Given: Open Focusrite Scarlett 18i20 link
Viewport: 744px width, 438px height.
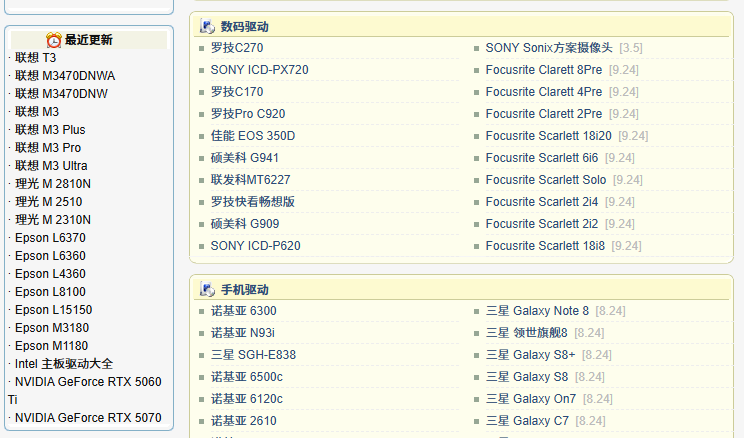Looking at the screenshot, I should tap(549, 136).
